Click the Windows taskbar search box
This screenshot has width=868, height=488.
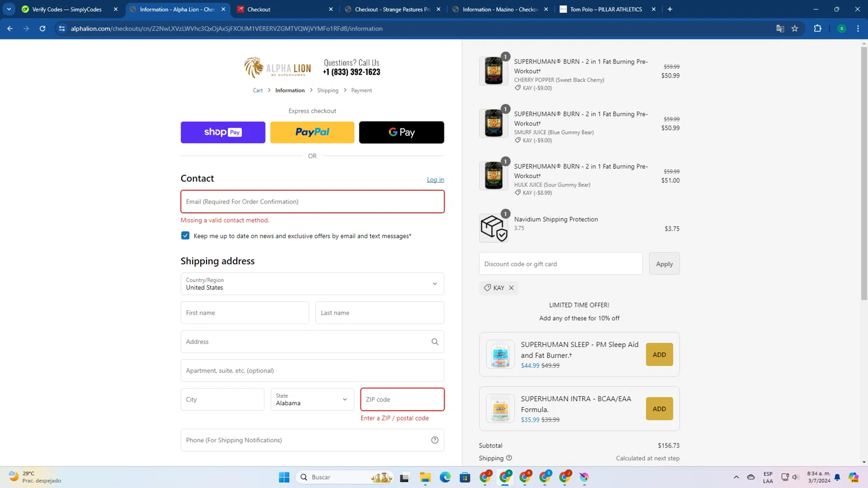pyautogui.click(x=345, y=477)
